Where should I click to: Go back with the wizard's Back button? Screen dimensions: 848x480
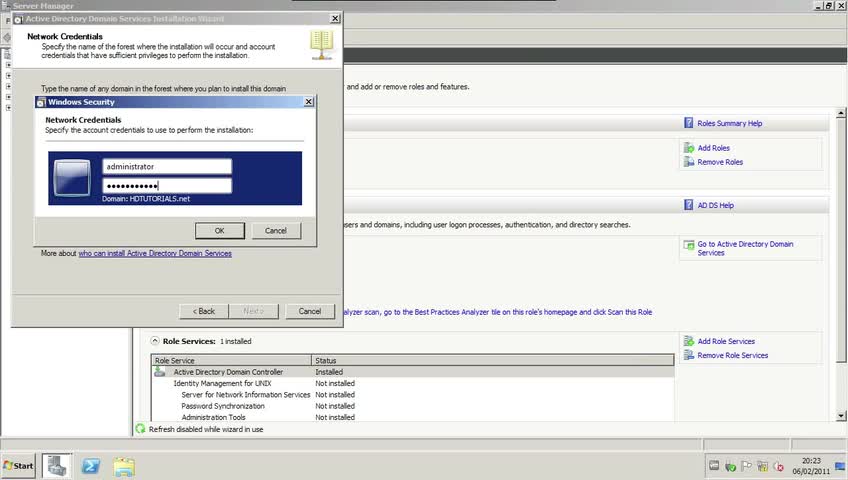(204, 311)
